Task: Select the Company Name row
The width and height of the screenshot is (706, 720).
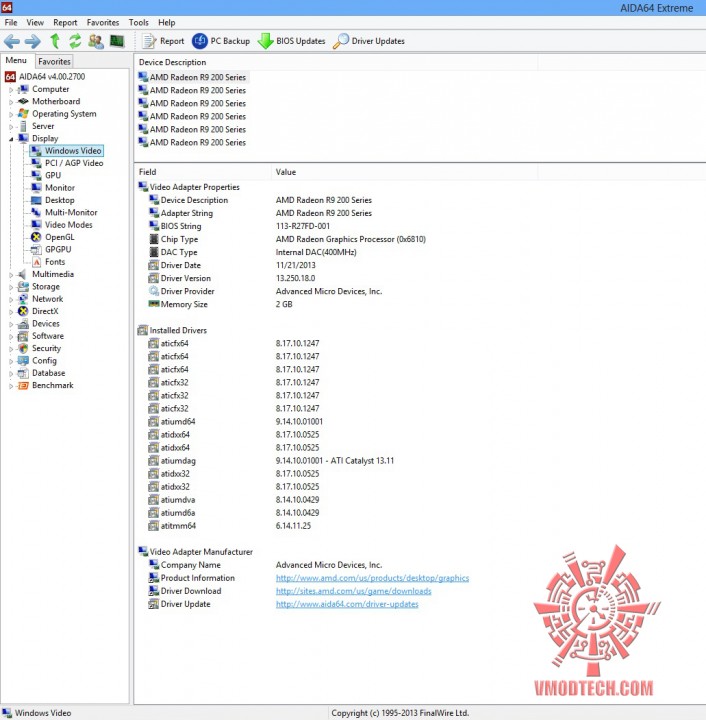Action: coord(265,565)
